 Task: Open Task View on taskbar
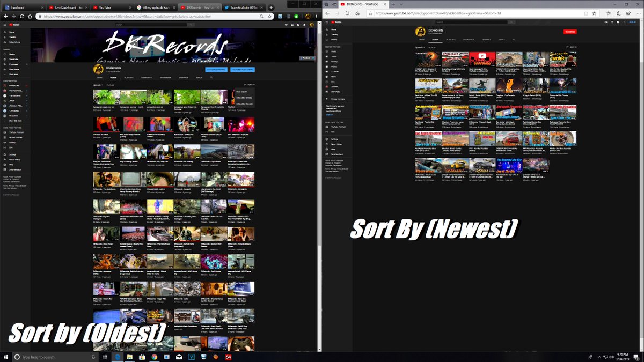coord(105,357)
